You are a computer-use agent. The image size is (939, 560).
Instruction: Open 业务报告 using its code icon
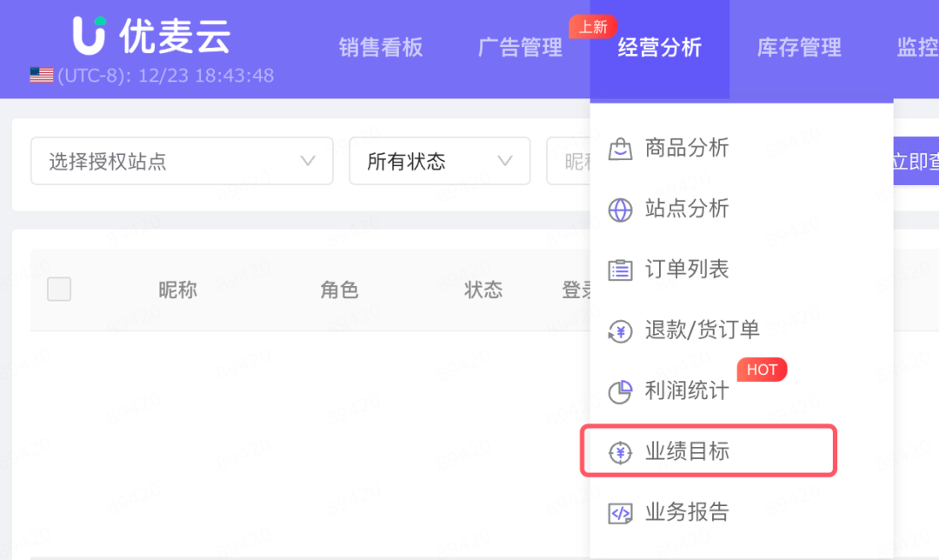621,513
